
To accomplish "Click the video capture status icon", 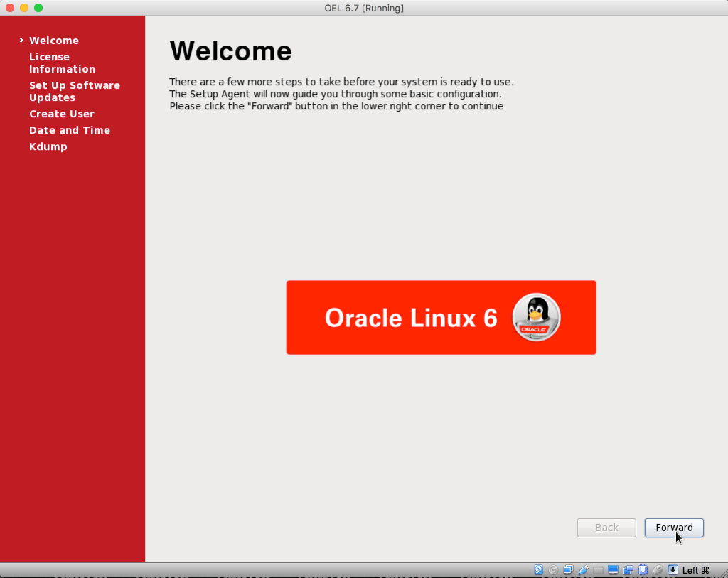I will (628, 569).
